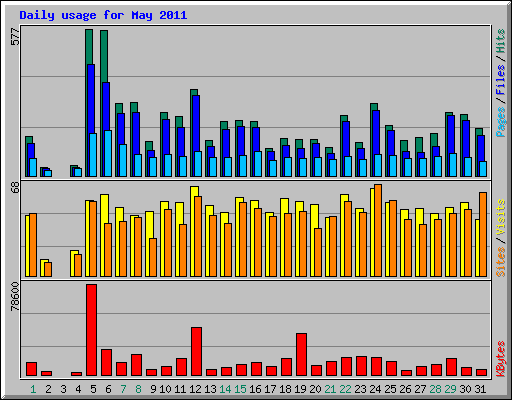Click day 19 on the x-axis
Image resolution: width=512 pixels, height=400 pixels.
[x=300, y=389]
